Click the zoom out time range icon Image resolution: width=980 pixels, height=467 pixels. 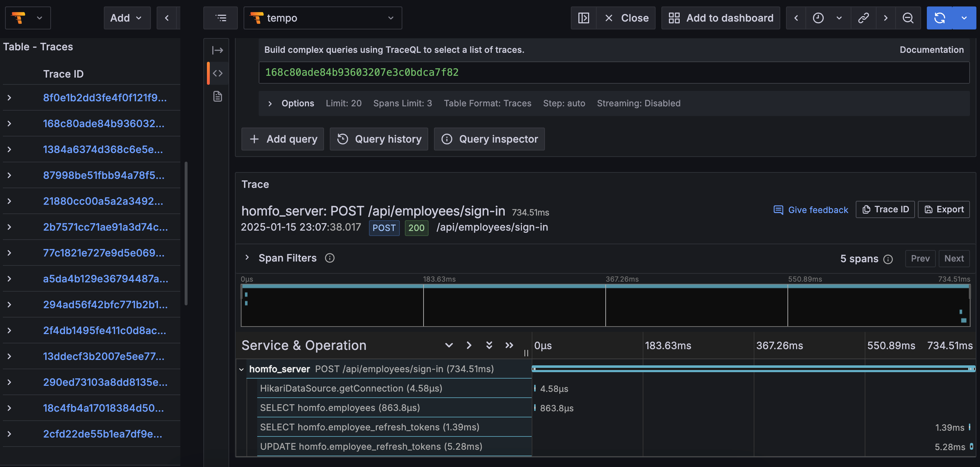[908, 18]
